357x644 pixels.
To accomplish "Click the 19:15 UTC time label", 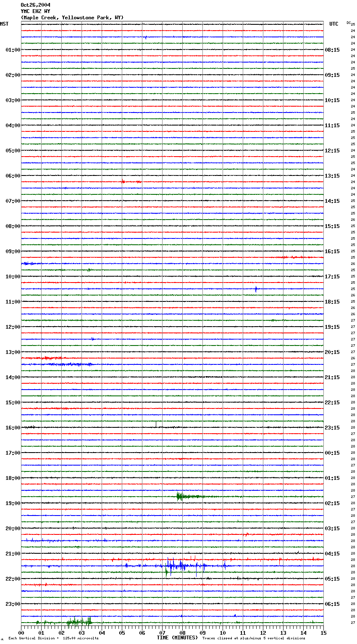I will click(332, 327).
